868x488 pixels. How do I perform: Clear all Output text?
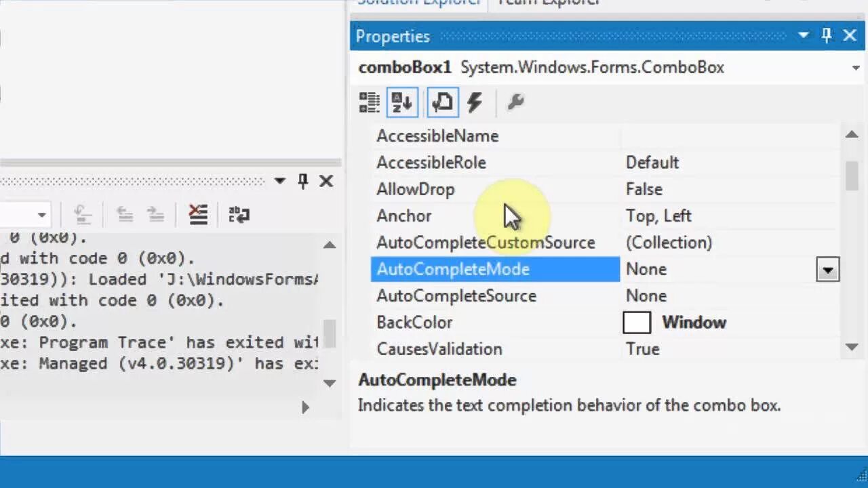pyautogui.click(x=198, y=215)
